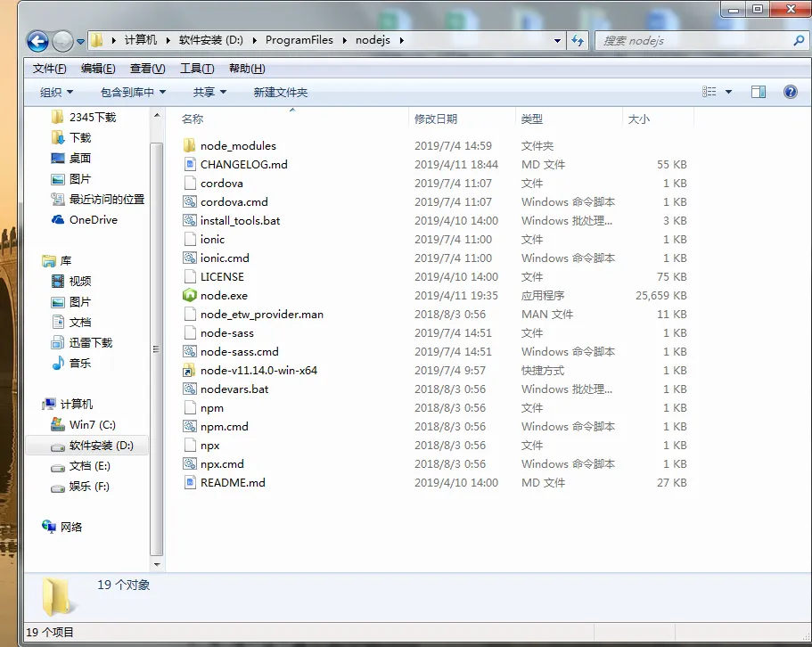Screen dimensions: 812x647
Task: Expand the 共享 dropdown
Action: pos(209,92)
